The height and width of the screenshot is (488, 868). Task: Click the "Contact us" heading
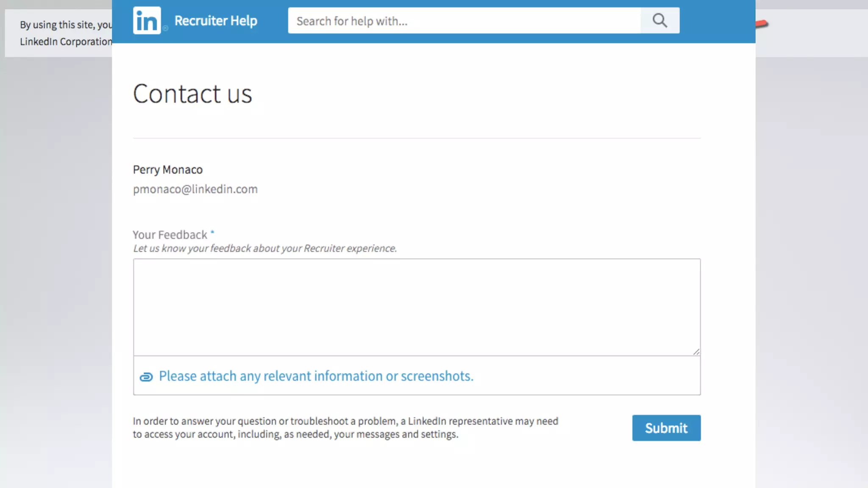(x=192, y=94)
